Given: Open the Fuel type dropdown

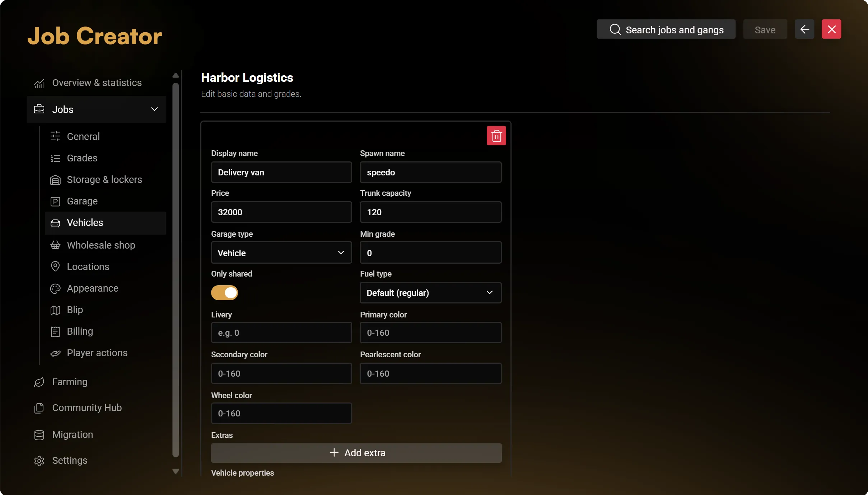Looking at the screenshot, I should (430, 293).
